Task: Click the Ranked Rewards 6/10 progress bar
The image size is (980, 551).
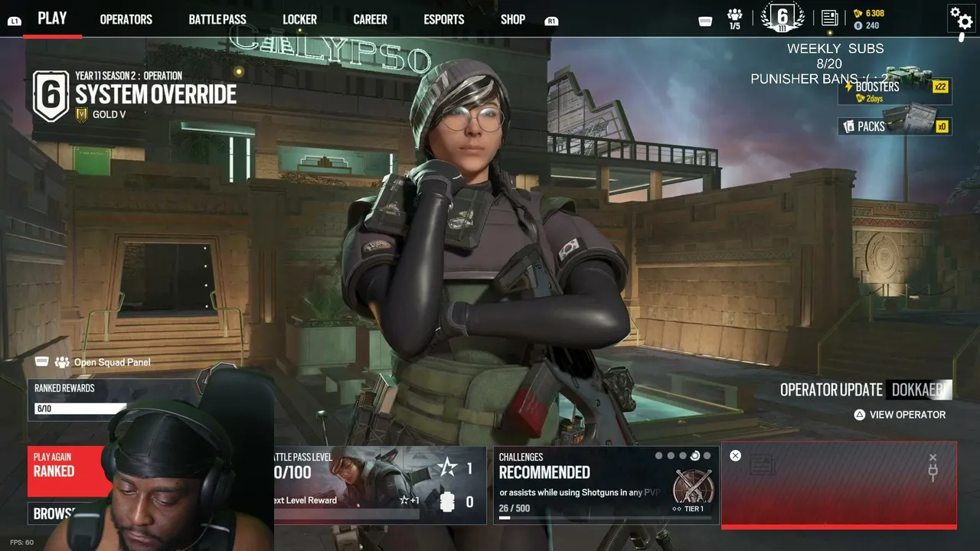Action: (80, 409)
